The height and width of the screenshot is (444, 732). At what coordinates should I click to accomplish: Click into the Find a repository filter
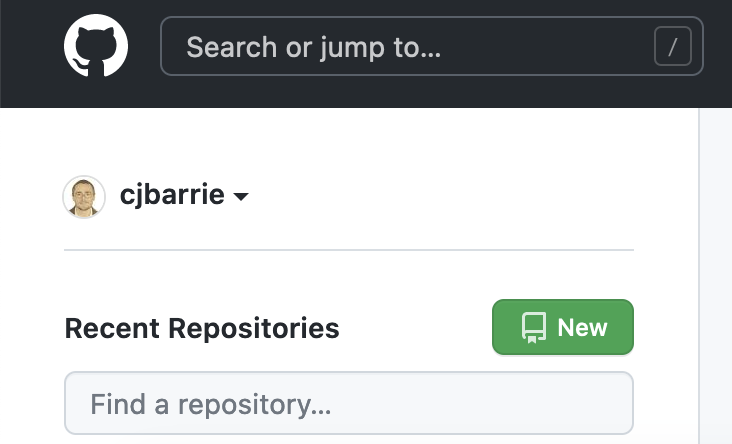click(349, 403)
